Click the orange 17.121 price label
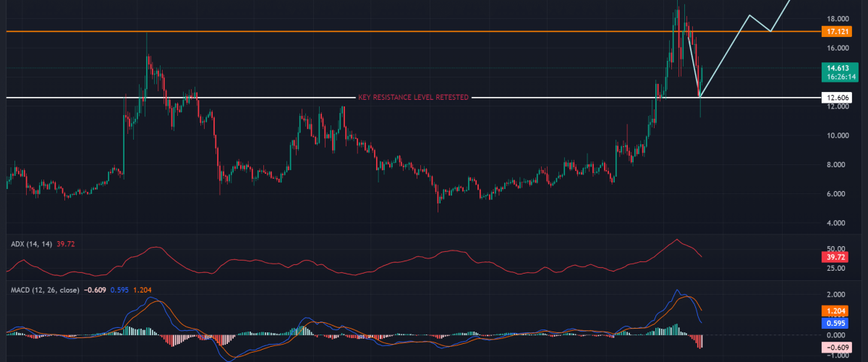Viewport: 868px width, 362px height. (838, 32)
